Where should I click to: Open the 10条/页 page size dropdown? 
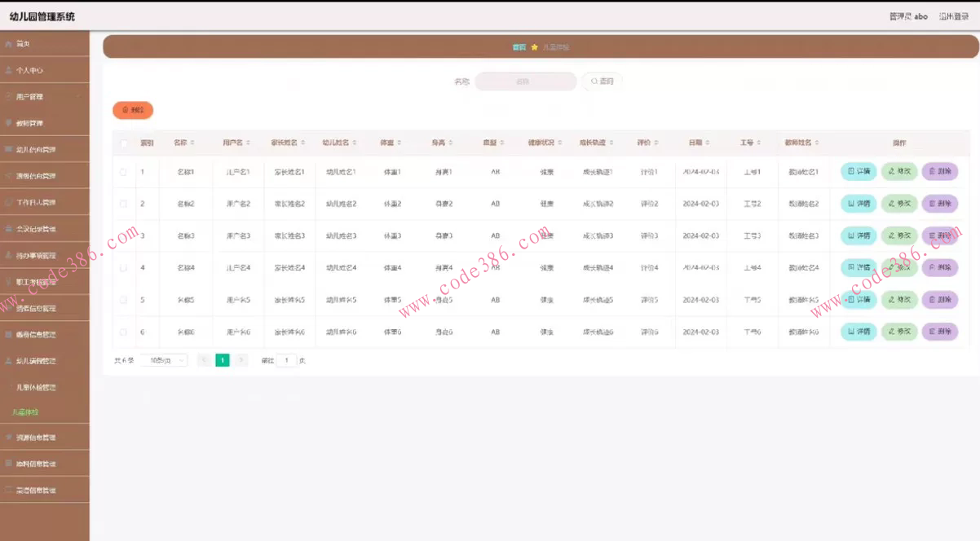[x=164, y=360]
